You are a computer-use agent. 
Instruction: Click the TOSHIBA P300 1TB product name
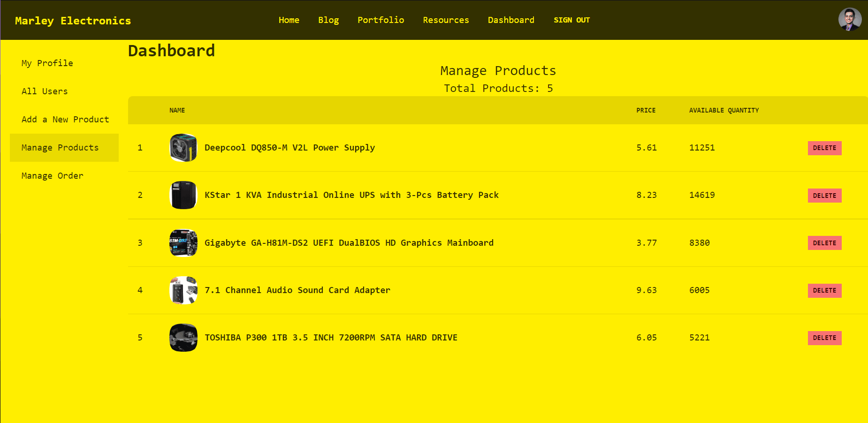[x=331, y=338]
